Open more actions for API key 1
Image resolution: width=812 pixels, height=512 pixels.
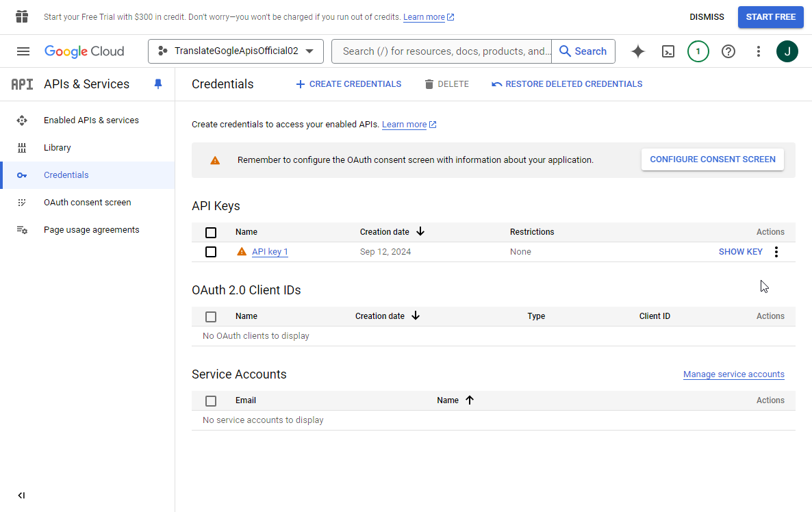pos(776,252)
